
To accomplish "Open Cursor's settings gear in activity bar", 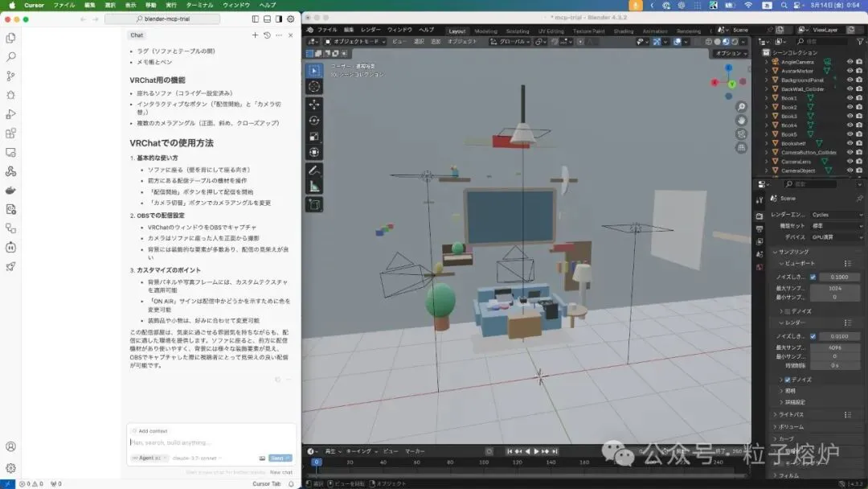I will tap(10, 468).
